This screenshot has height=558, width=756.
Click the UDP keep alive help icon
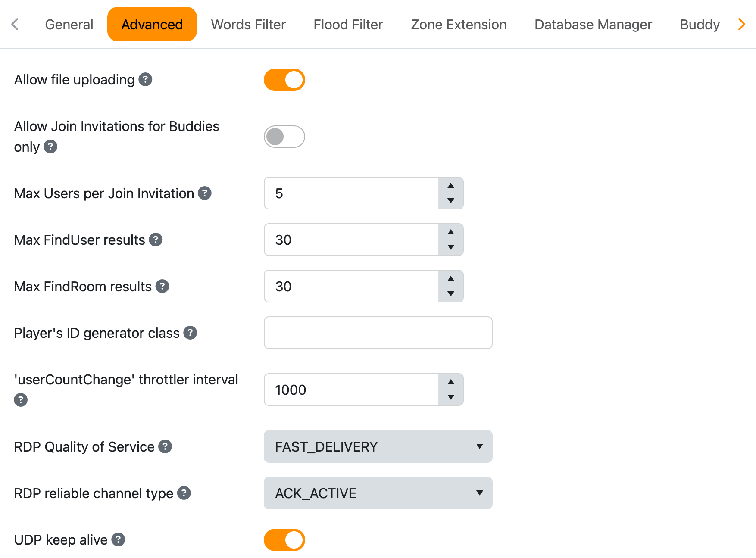click(118, 539)
